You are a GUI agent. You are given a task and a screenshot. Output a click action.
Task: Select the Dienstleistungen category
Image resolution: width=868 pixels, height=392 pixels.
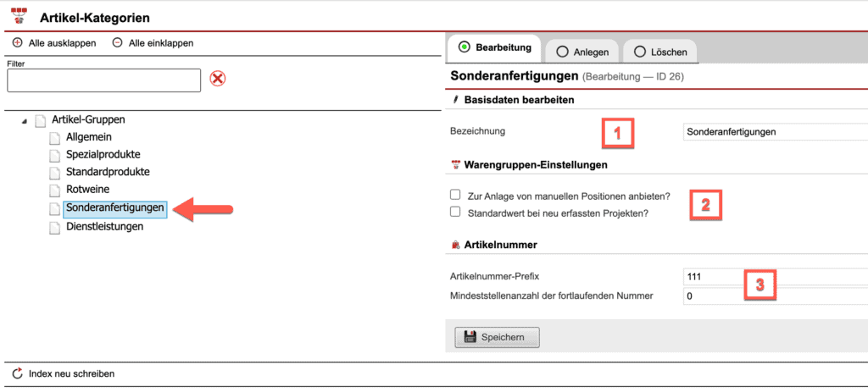(x=104, y=227)
